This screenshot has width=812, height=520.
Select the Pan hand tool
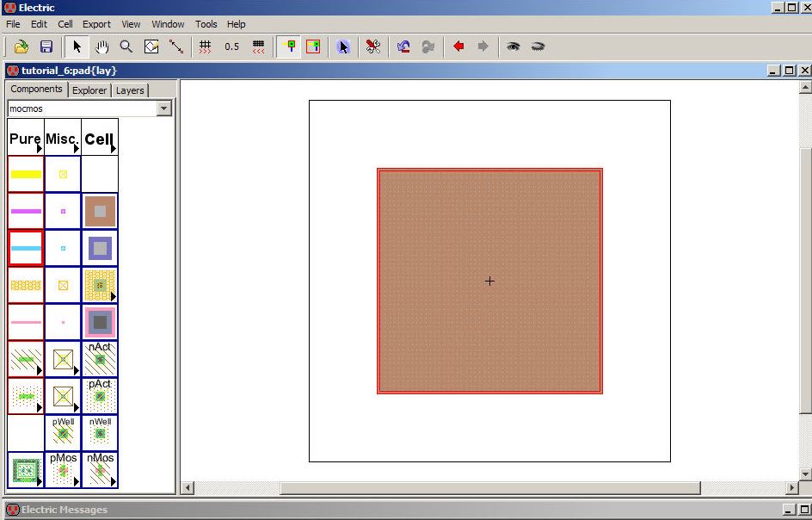(101, 46)
